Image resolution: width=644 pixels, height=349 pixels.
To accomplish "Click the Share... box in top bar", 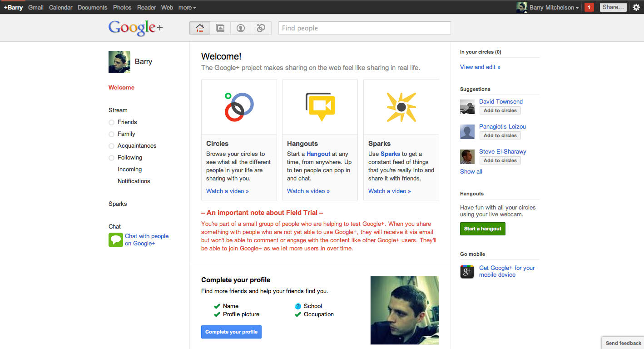I will 613,7.
